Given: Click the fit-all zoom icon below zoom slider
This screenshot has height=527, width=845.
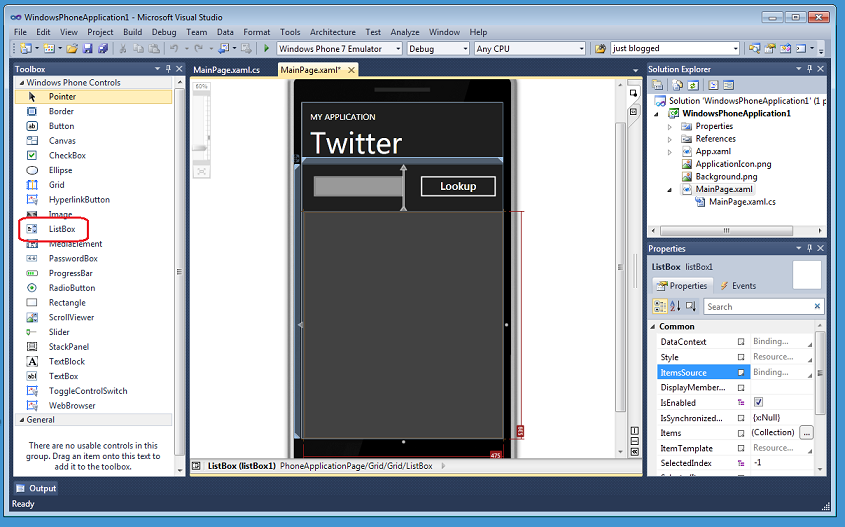Looking at the screenshot, I should (201, 171).
